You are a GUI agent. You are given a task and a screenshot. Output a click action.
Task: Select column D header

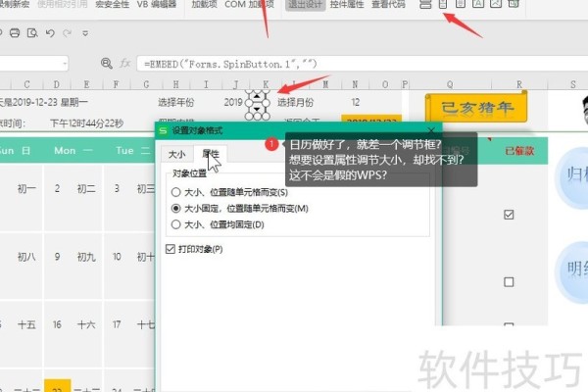pos(56,84)
